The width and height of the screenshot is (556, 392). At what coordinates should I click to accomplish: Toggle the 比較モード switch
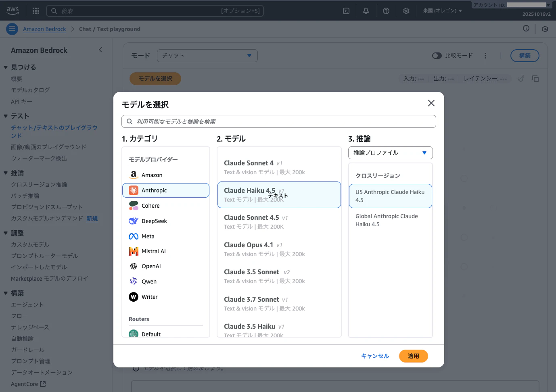[437, 56]
